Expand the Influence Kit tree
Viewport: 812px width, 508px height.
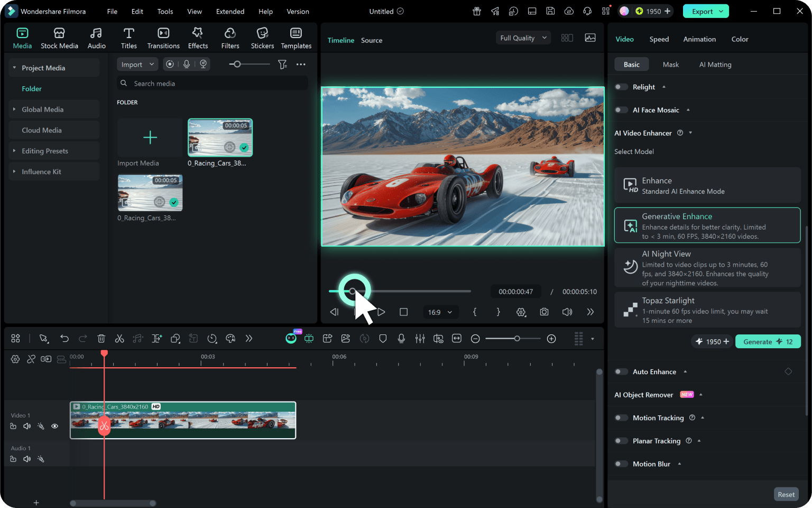(x=14, y=171)
